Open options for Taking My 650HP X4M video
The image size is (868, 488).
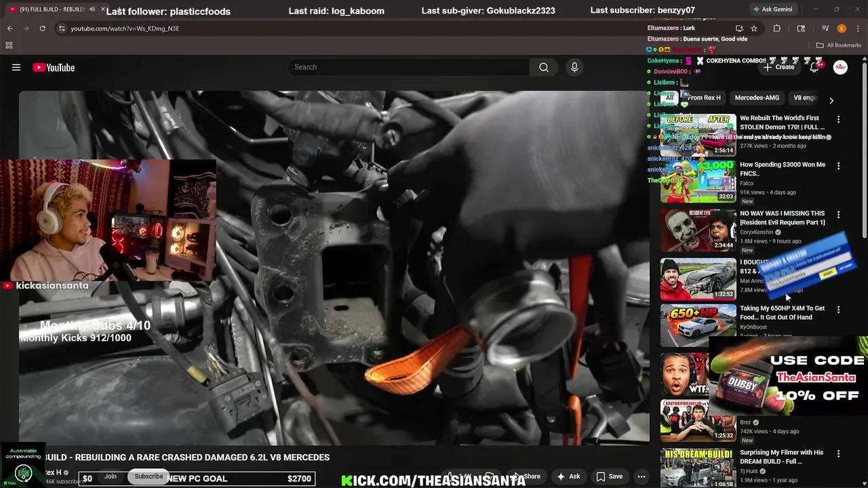(838, 310)
